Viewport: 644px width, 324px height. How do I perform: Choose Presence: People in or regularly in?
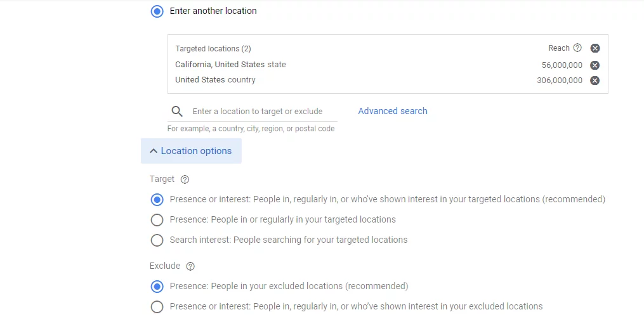coord(157,219)
